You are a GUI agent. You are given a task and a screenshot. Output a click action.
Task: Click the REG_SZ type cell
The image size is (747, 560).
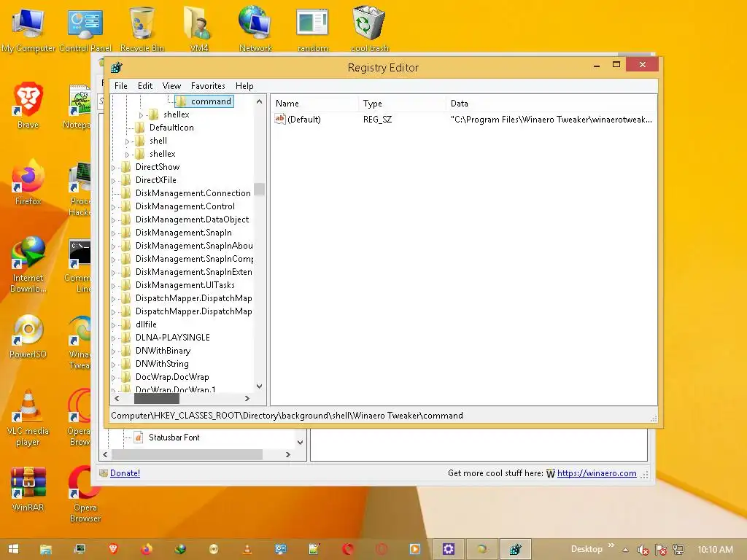click(x=377, y=119)
